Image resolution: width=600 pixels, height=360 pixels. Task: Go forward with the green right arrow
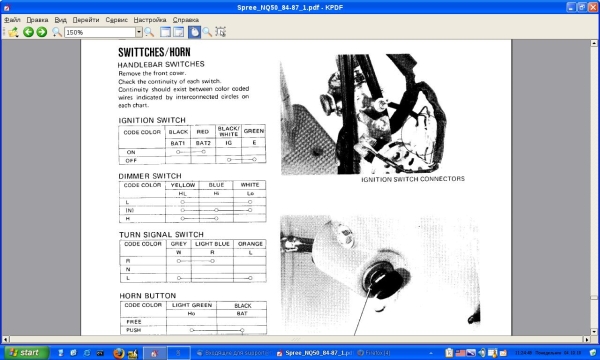(42, 32)
